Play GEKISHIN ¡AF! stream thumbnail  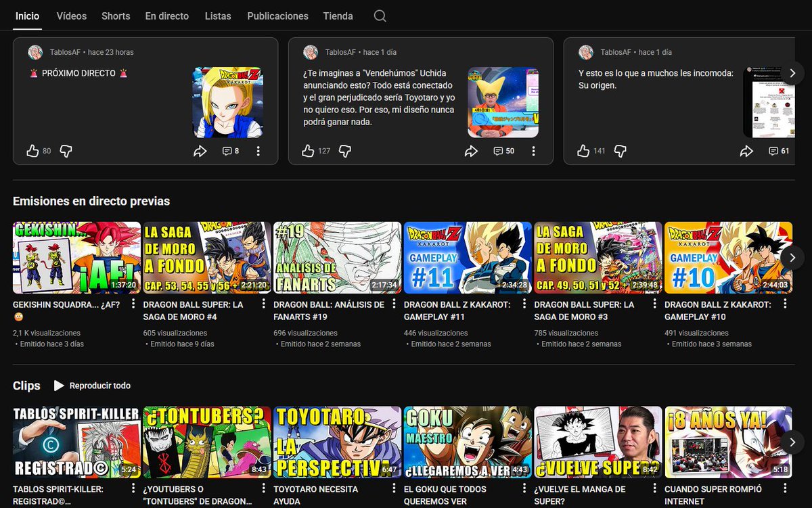coord(76,258)
